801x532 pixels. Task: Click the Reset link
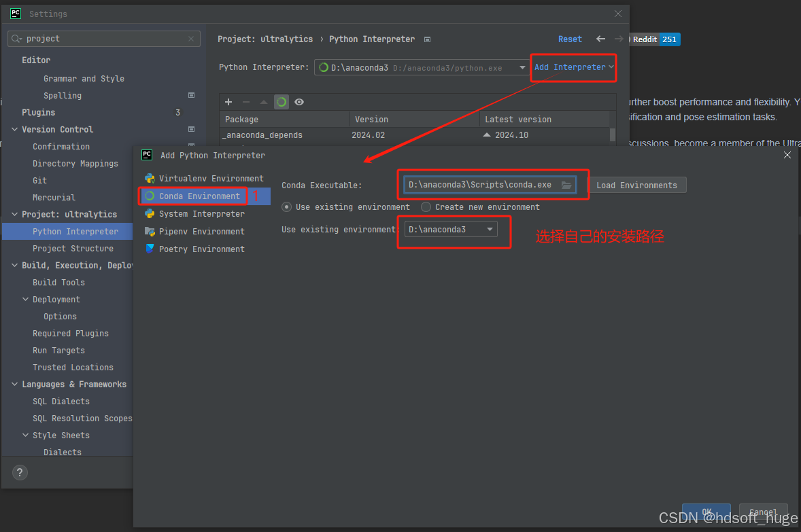[x=570, y=39]
